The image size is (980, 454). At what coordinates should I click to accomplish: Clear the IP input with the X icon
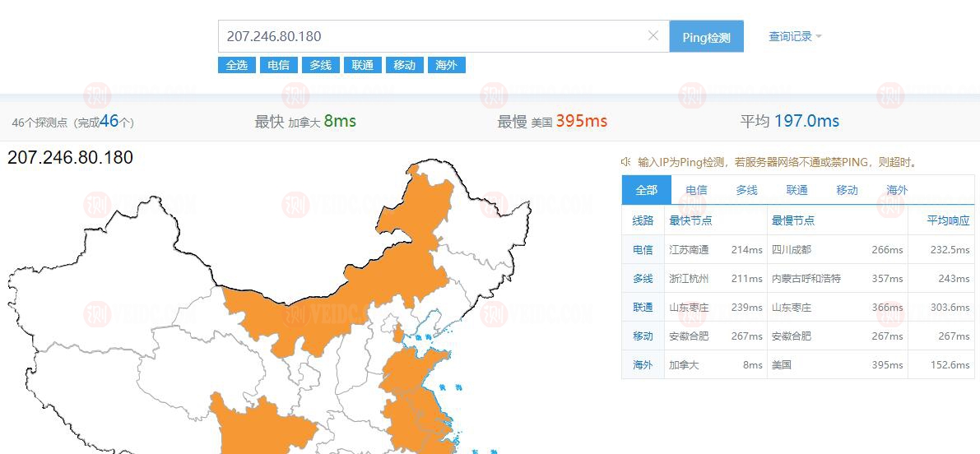click(653, 35)
